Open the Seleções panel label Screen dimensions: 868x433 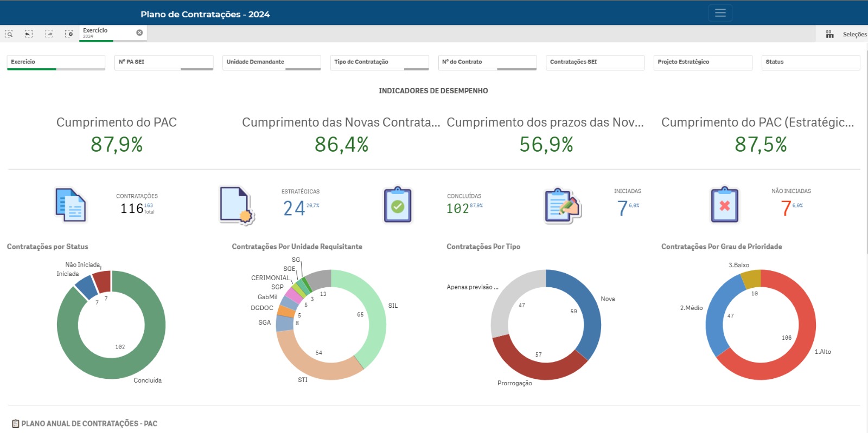(x=854, y=34)
